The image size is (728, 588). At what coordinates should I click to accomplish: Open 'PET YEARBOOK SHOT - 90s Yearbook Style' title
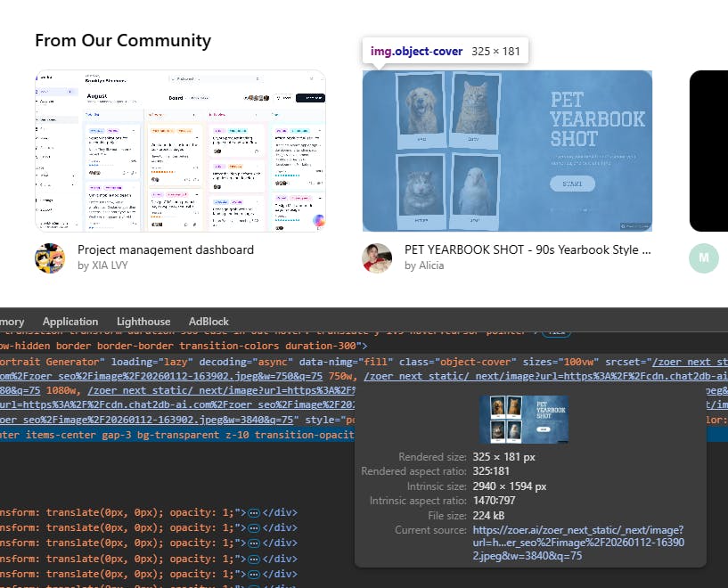coord(528,249)
